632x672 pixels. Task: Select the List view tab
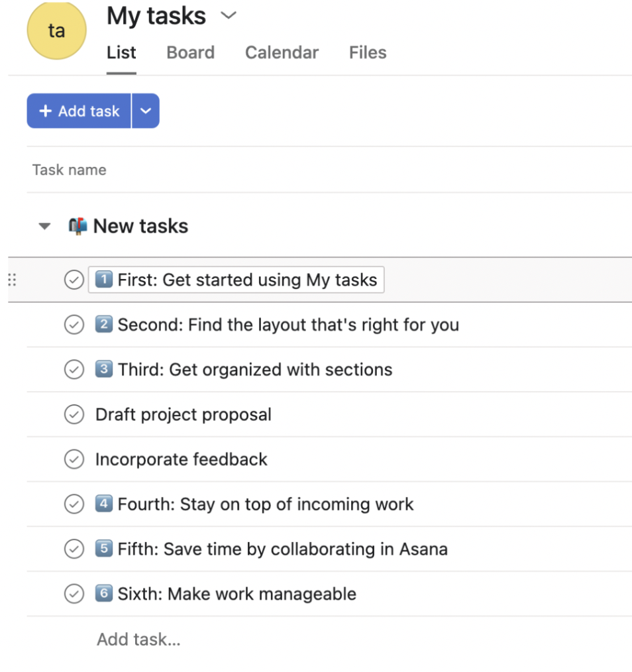point(121,52)
